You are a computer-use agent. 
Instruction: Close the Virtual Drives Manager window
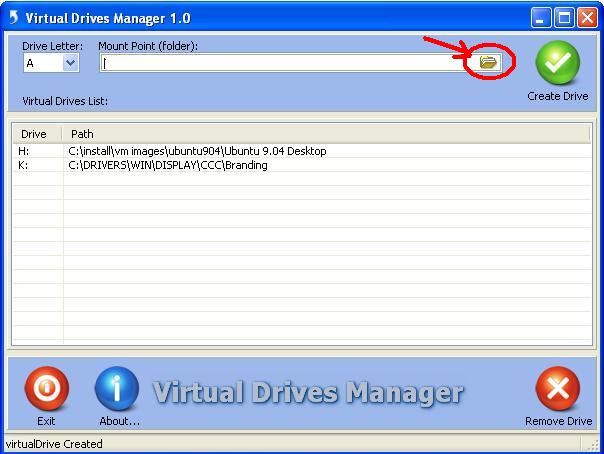587,18
